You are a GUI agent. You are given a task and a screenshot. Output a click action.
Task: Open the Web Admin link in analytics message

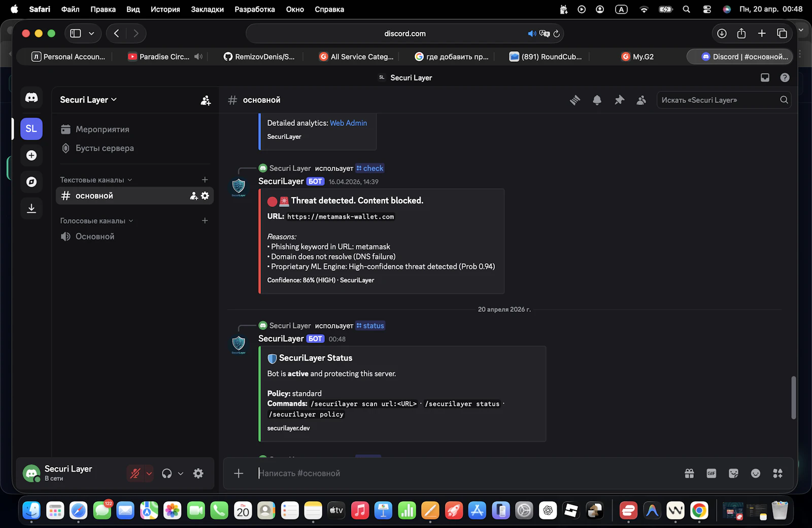[x=348, y=123]
